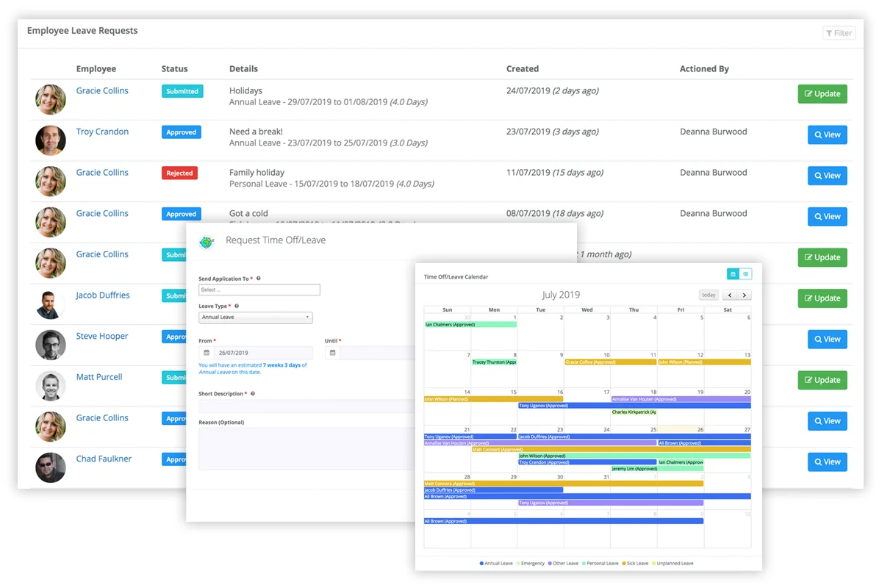Click the Created column header
This screenshot has width=882, height=588.
coord(523,68)
